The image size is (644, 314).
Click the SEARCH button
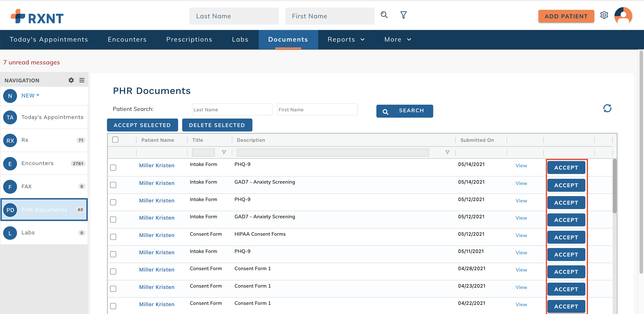tap(405, 111)
